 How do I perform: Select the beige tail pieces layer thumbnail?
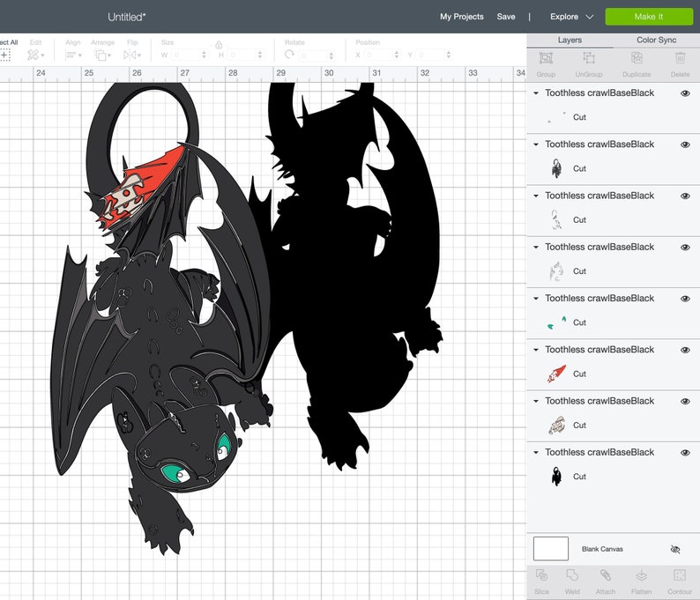[556, 426]
